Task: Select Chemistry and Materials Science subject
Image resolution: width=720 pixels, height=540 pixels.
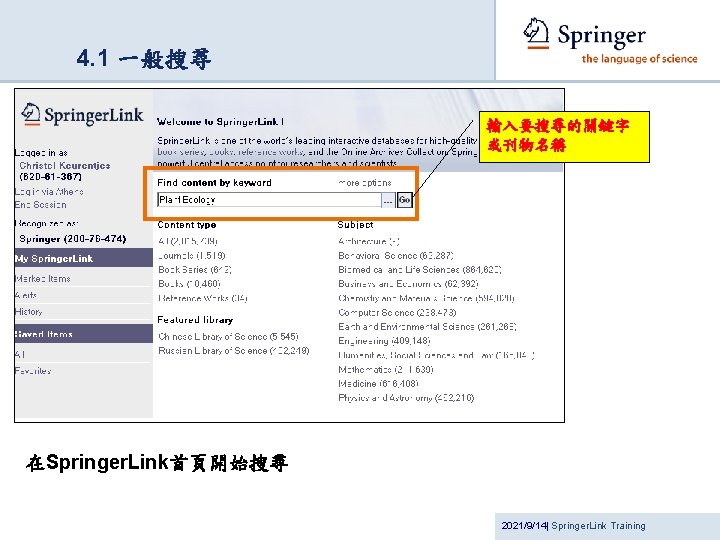Action: pyautogui.click(x=426, y=298)
